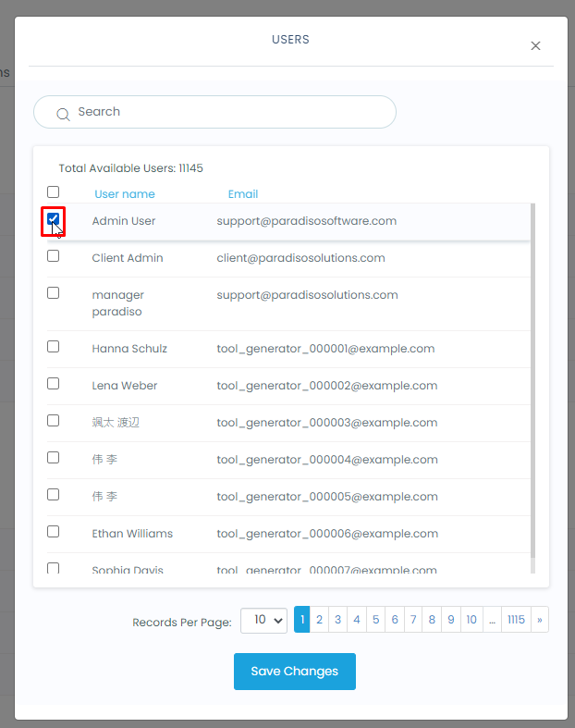The width and height of the screenshot is (575, 728).
Task: Click the user list vertical scrollbar
Action: (532, 389)
